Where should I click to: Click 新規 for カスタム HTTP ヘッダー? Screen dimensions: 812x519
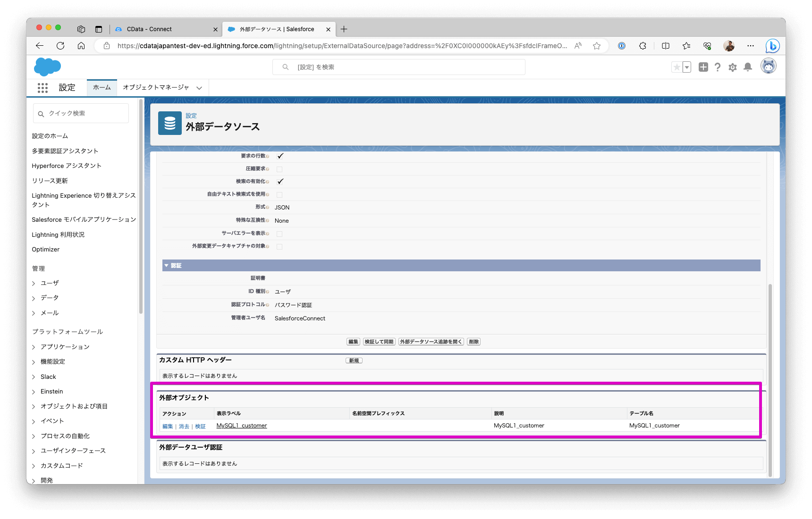click(x=354, y=360)
